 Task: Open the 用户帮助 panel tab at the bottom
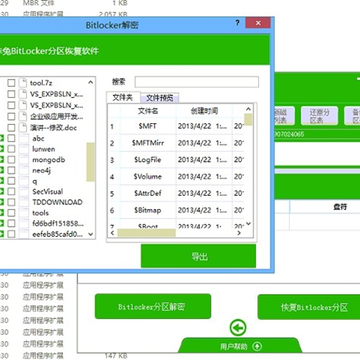tap(240, 346)
